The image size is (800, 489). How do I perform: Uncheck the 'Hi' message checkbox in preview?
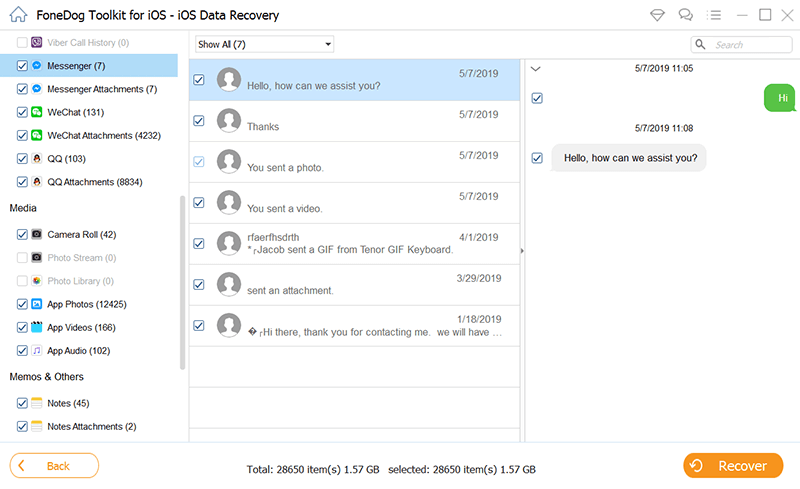coord(537,98)
